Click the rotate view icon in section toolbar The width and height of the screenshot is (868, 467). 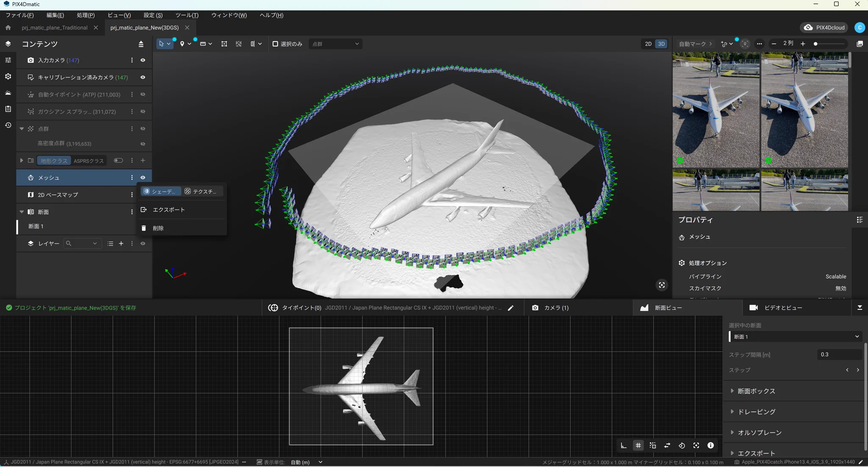pyautogui.click(x=682, y=445)
